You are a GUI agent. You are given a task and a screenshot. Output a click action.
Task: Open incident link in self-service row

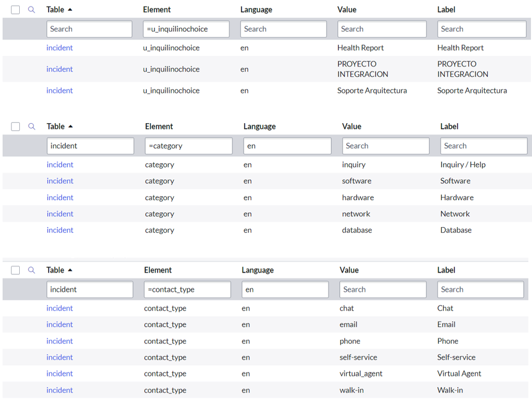[x=59, y=357]
